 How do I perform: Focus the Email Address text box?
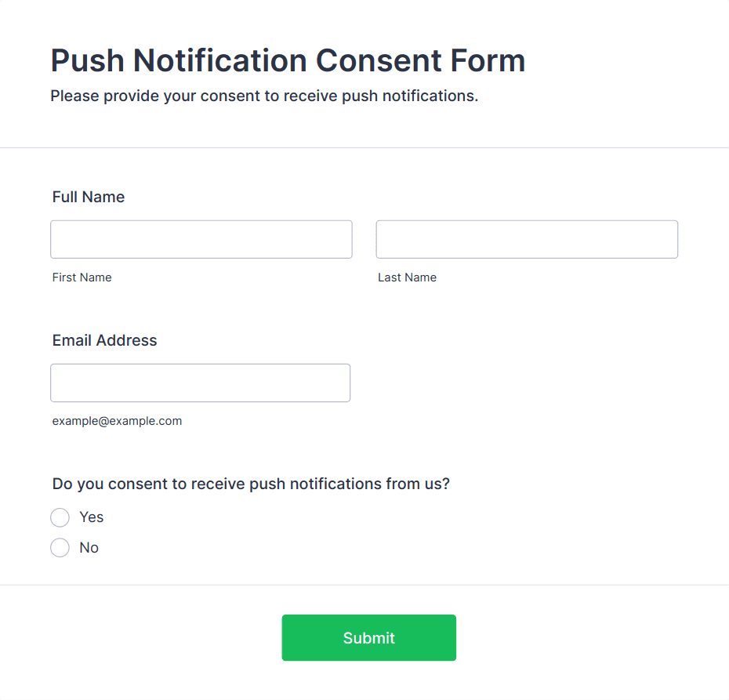point(200,383)
